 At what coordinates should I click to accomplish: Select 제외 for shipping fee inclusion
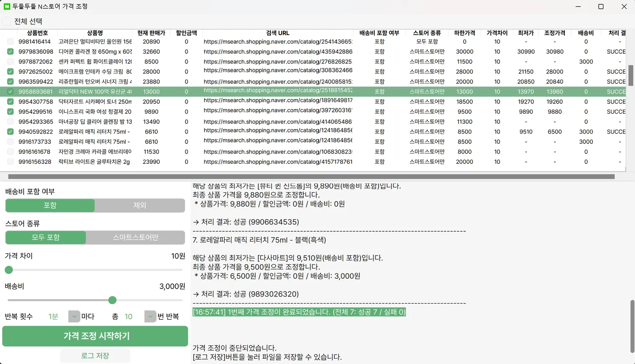tap(140, 206)
